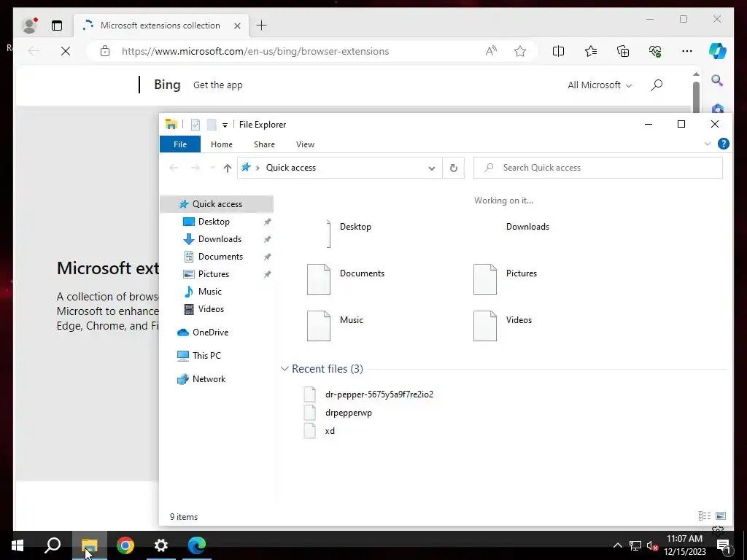This screenshot has height=560, width=747.
Task: Open a new Edge tab
Action: [262, 26]
